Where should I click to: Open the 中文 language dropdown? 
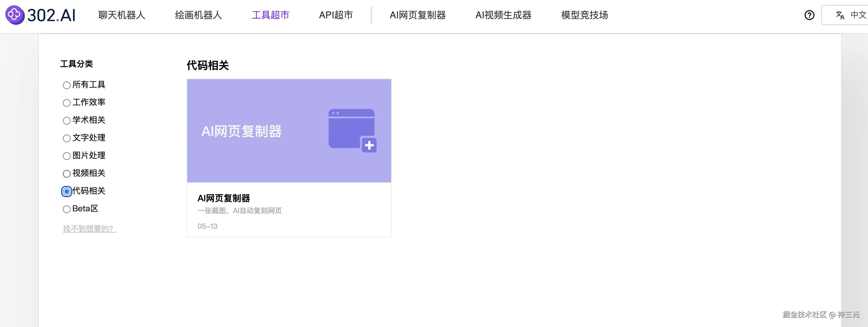point(858,15)
